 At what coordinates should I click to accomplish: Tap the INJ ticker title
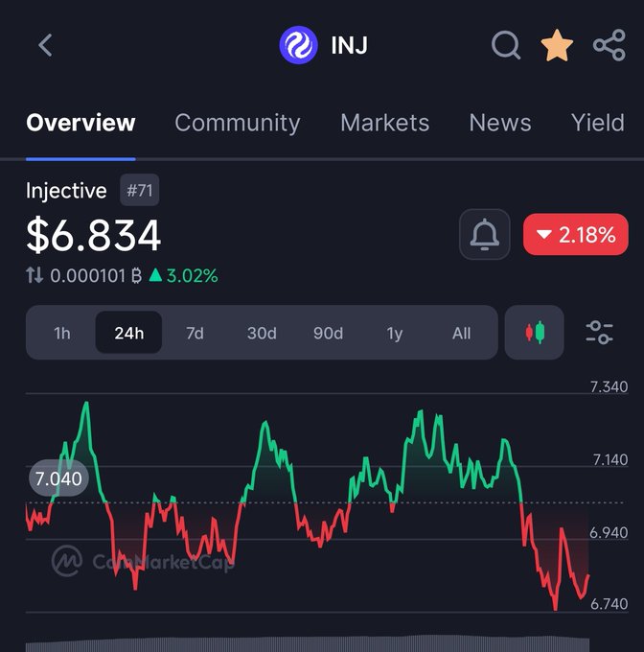tap(350, 45)
